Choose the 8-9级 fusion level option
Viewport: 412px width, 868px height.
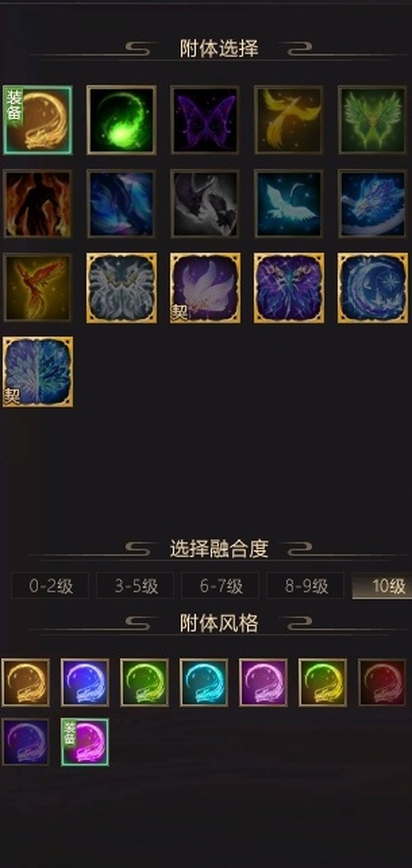pyautogui.click(x=306, y=586)
